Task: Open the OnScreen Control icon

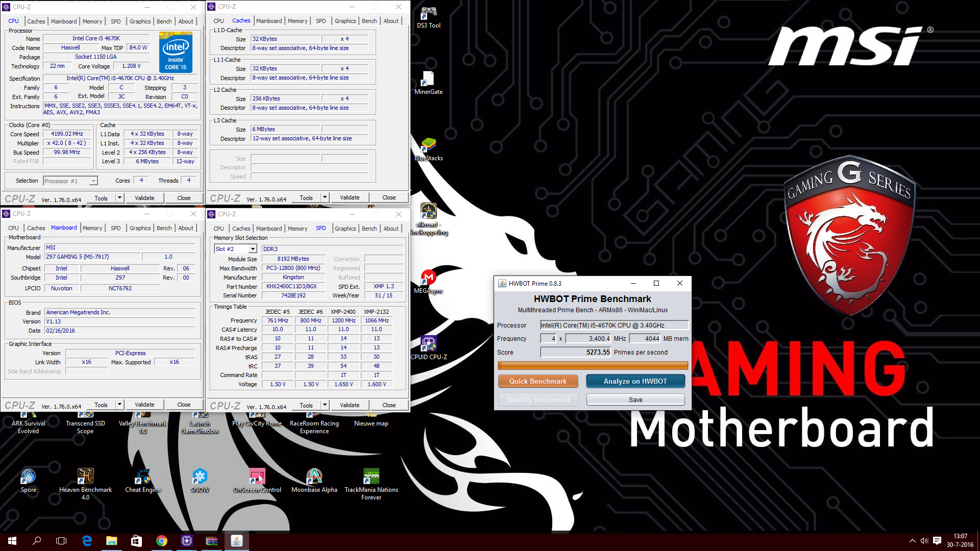Action: point(257,481)
